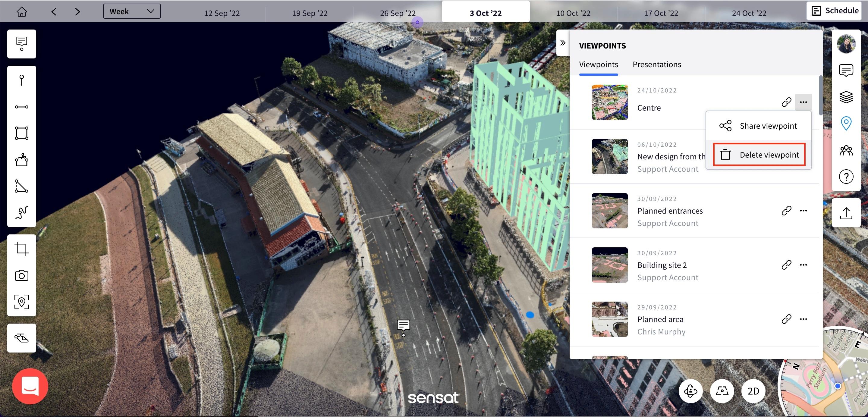Jump to the 10 Oct '22 week
This screenshot has height=417, width=868.
click(573, 13)
